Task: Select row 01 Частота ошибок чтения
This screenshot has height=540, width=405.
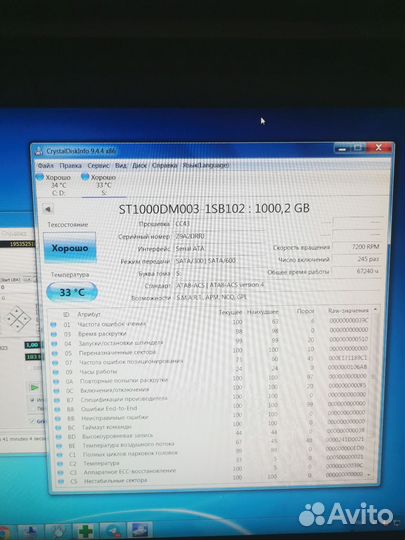Action: (x=210, y=323)
